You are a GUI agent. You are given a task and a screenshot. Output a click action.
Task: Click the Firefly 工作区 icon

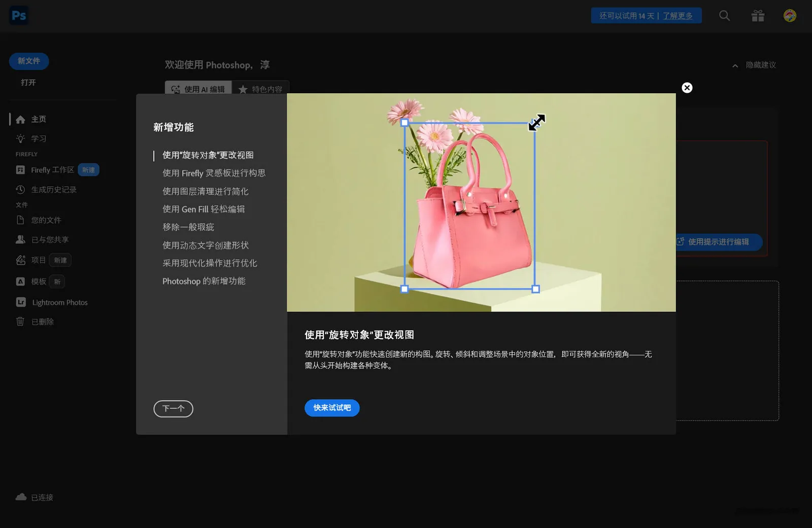(x=20, y=170)
